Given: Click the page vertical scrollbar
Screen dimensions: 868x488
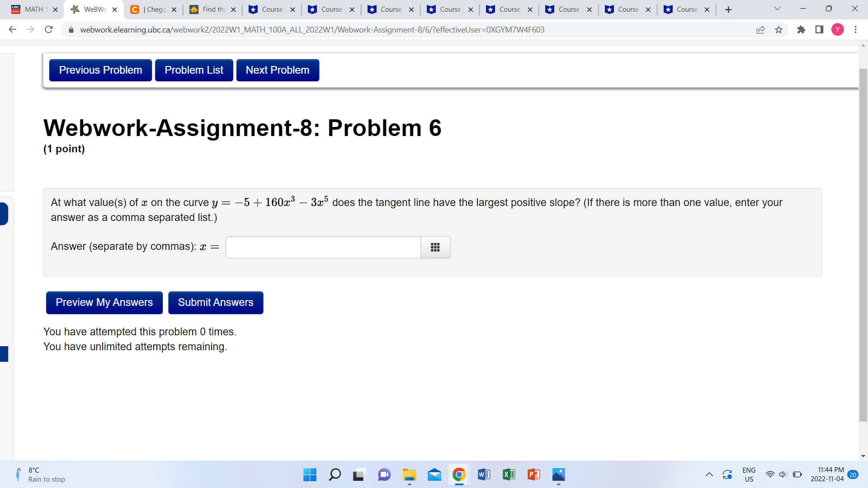Looking at the screenshot, I should point(863,244).
